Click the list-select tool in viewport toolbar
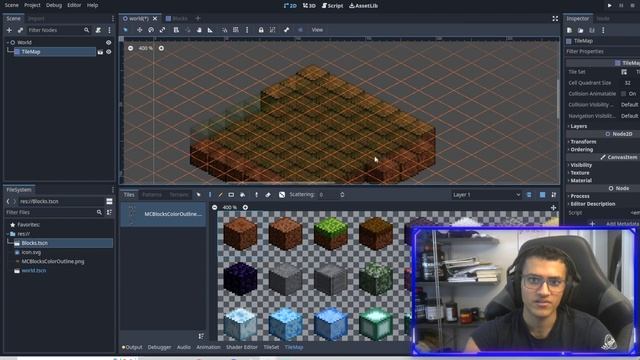This screenshot has height=360, width=640. click(x=176, y=30)
